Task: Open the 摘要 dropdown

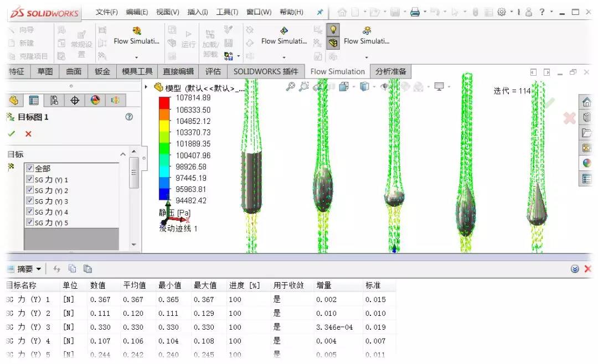Action: coord(38,269)
